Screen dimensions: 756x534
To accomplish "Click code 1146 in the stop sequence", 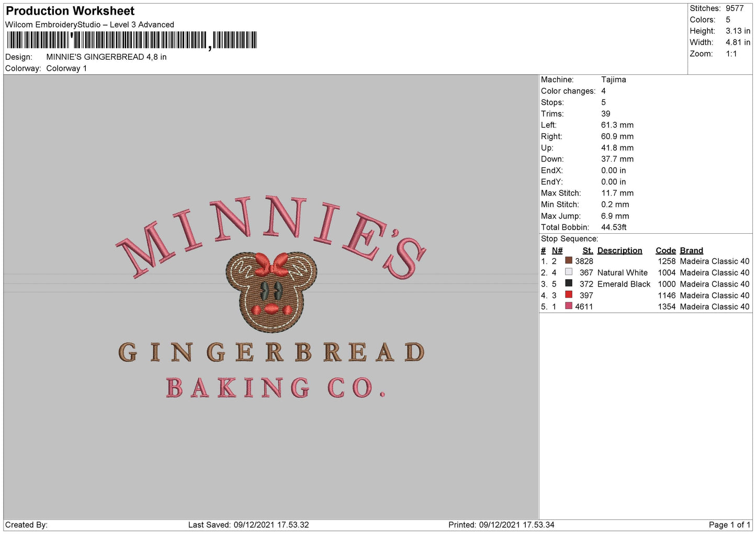I will click(x=667, y=296).
